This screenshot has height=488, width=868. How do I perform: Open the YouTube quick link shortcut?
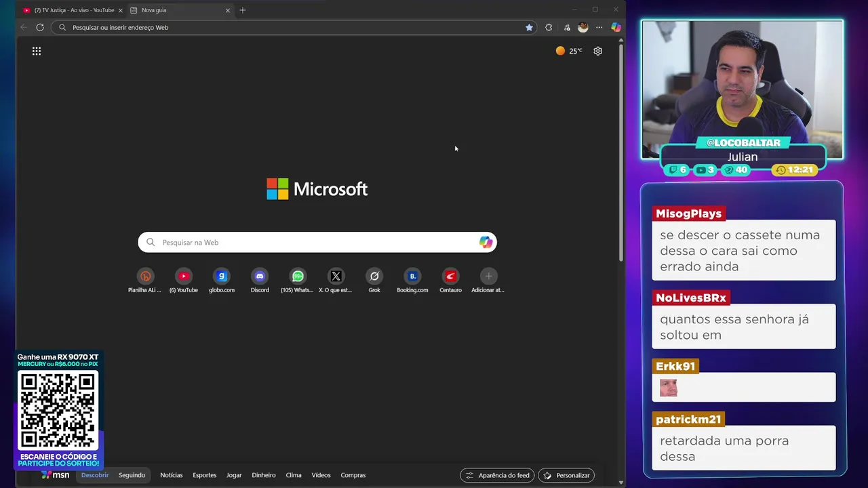[183, 281]
